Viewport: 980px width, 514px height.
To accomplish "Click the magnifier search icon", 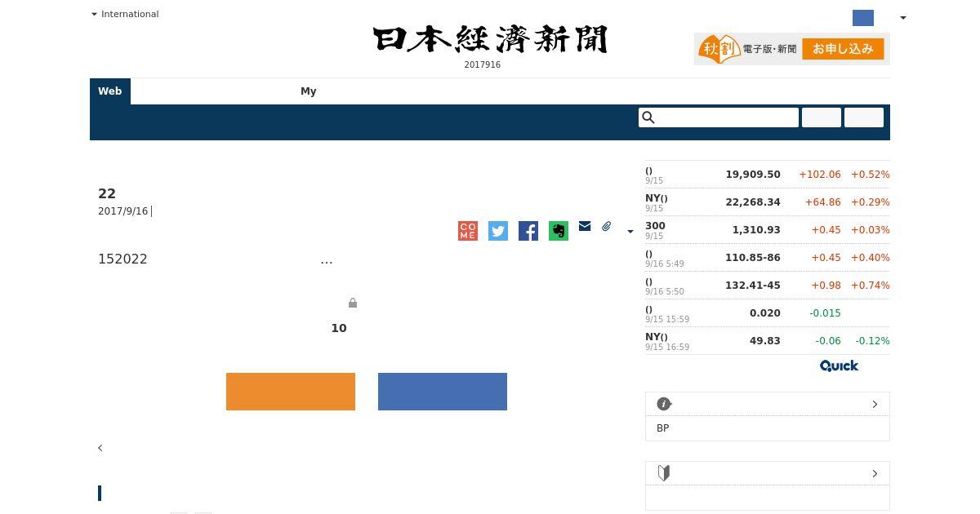I will click(648, 117).
